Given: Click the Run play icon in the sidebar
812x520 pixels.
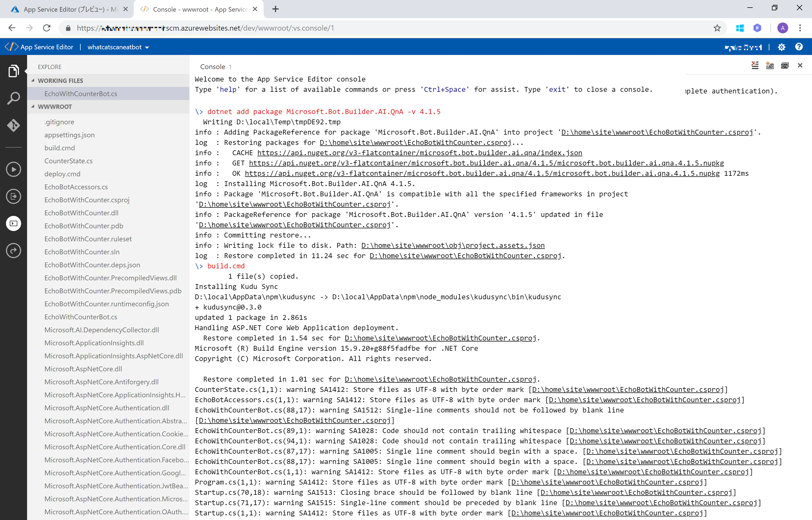Looking at the screenshot, I should [x=14, y=170].
